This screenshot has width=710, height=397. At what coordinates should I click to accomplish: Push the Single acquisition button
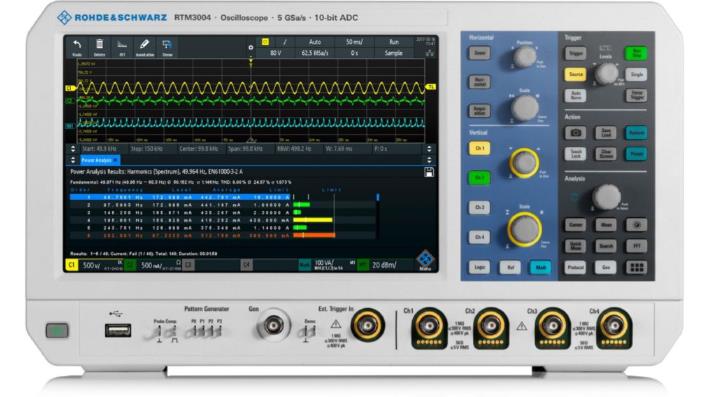point(636,74)
